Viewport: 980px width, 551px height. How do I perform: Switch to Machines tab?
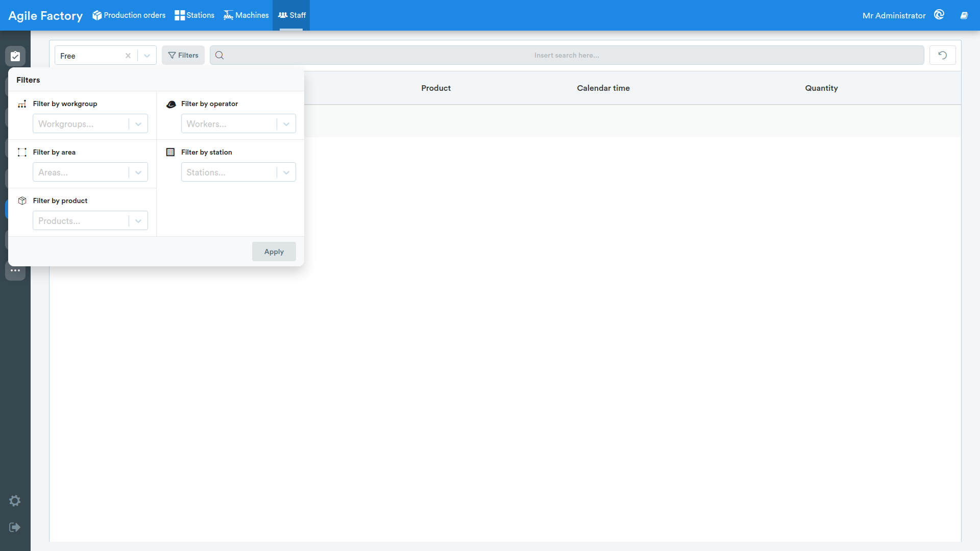point(246,15)
